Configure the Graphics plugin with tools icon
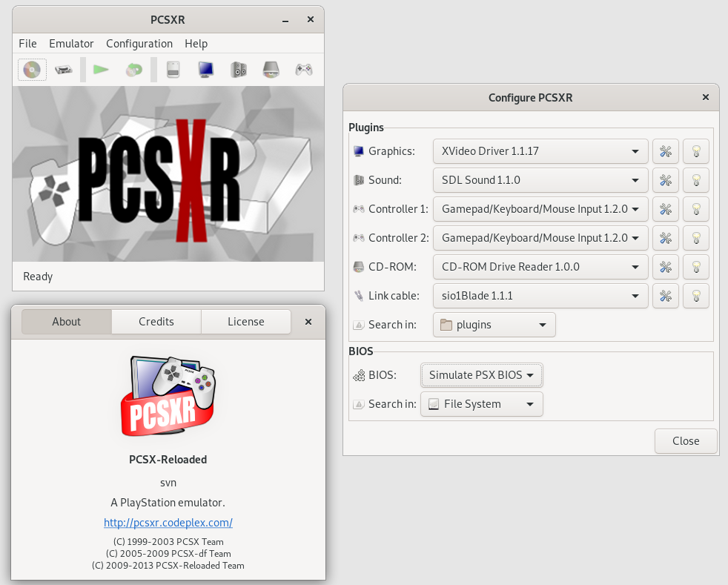This screenshot has width=728, height=585. pyautogui.click(x=665, y=151)
